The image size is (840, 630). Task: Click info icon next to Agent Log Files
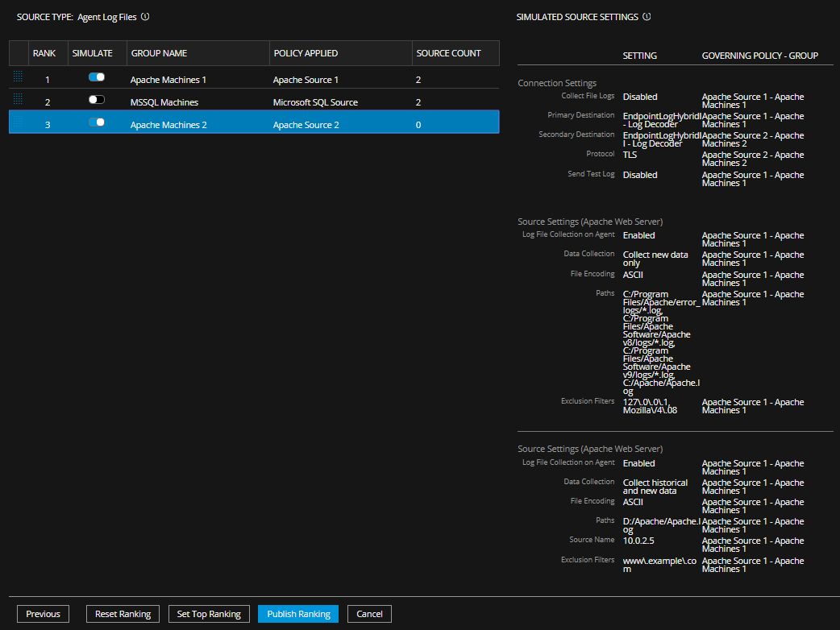(144, 16)
